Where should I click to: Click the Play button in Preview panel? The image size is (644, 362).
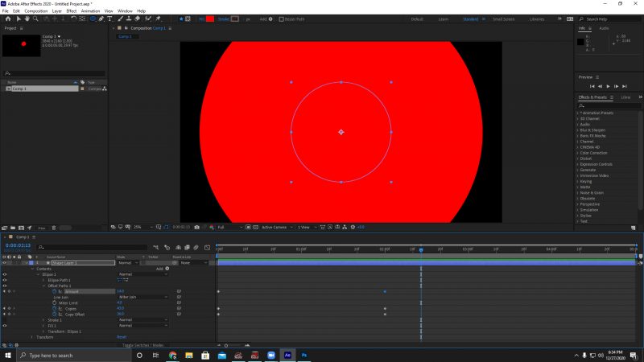[x=609, y=86]
